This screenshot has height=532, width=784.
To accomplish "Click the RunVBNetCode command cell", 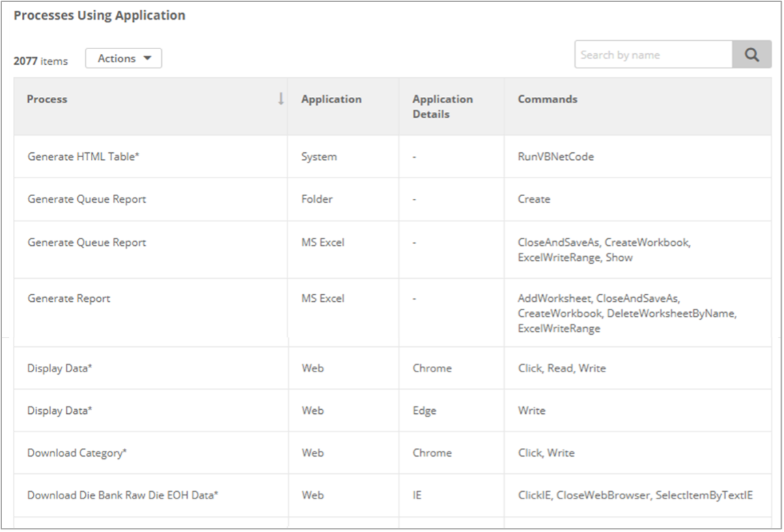I will tap(556, 156).
